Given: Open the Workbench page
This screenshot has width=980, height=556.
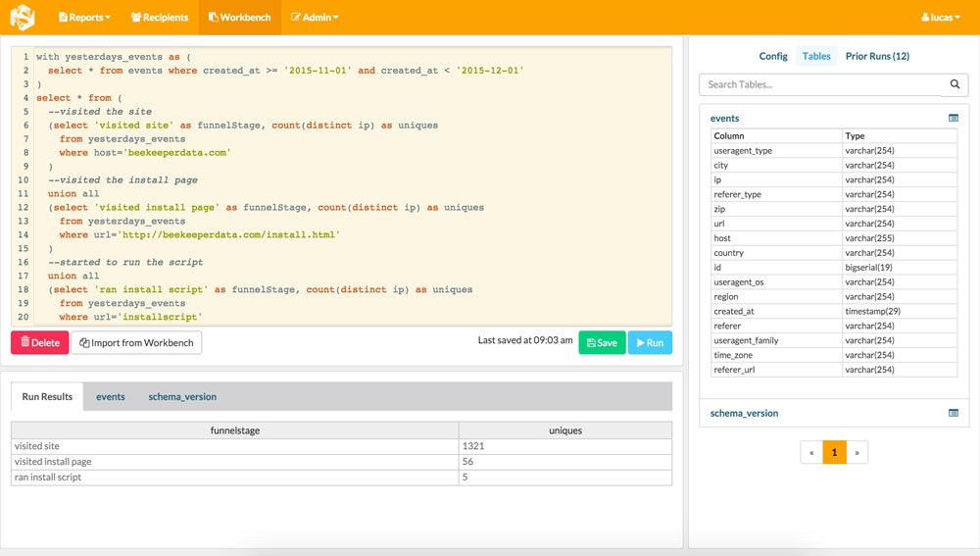Looking at the screenshot, I should click(239, 18).
